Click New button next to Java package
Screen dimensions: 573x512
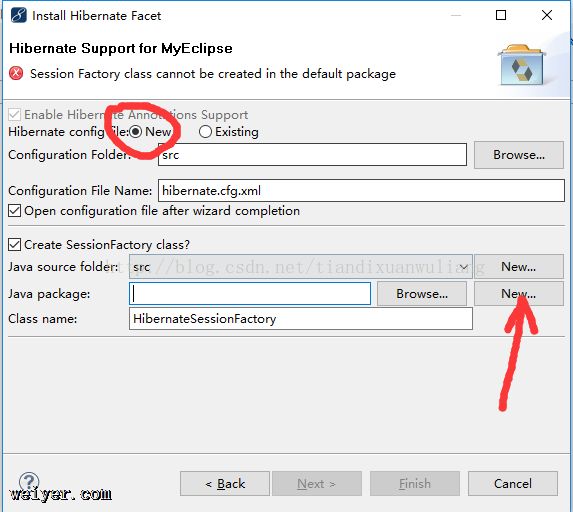click(x=519, y=293)
